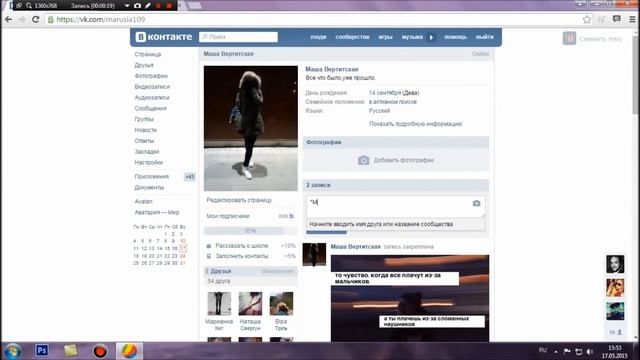Click calendar date 17
The width and height of the screenshot is (640, 360).
pyautogui.click(x=182, y=248)
